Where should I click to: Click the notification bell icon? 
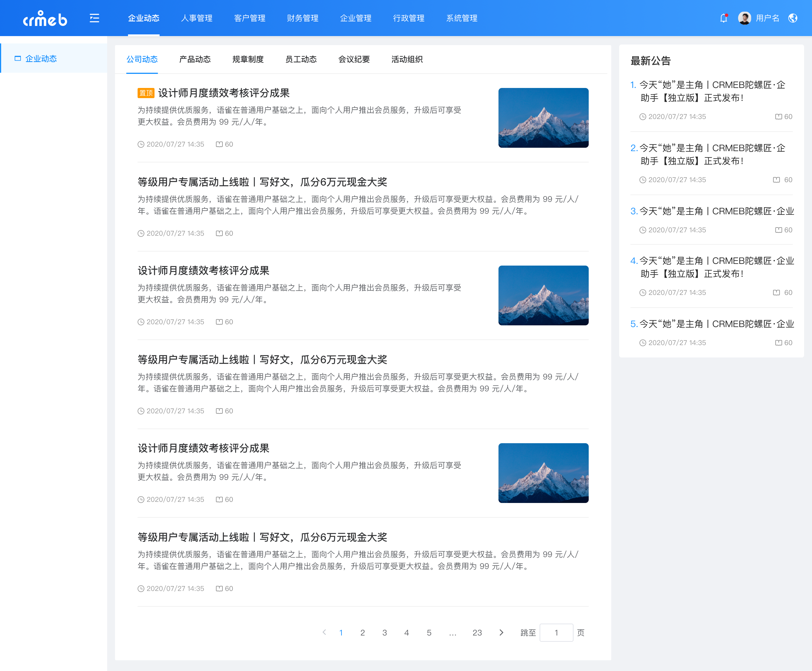pos(723,18)
